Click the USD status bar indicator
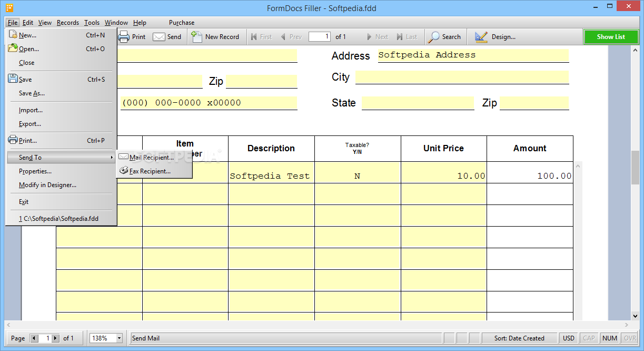This screenshot has height=351, width=644. pyautogui.click(x=569, y=338)
